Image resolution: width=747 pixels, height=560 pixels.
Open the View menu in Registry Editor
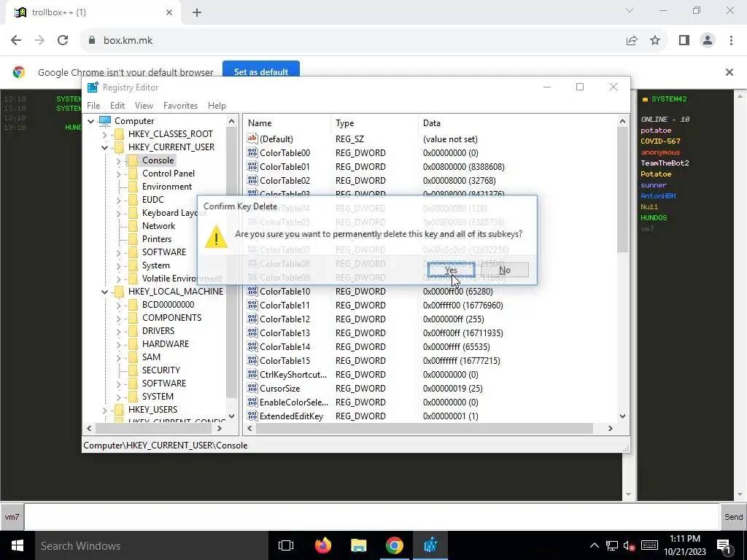point(144,106)
